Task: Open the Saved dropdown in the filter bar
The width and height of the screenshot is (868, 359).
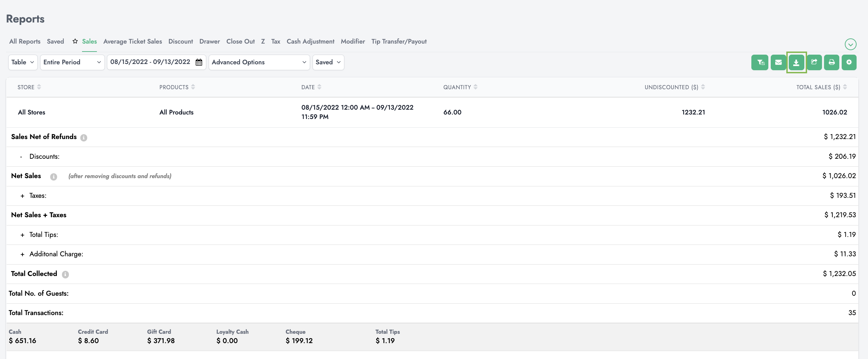Action: tap(328, 62)
